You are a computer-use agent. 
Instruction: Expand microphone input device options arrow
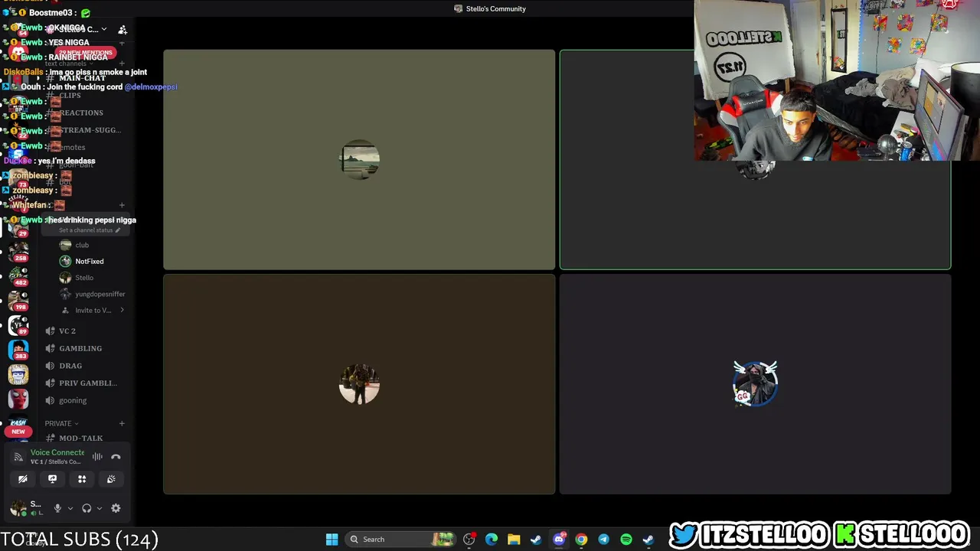coord(70,508)
